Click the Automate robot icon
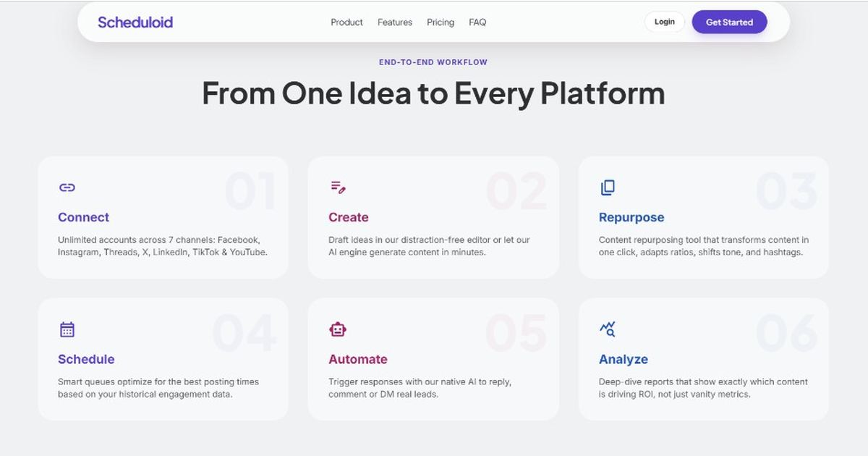Viewport: 868px width, 456px height. (338, 329)
